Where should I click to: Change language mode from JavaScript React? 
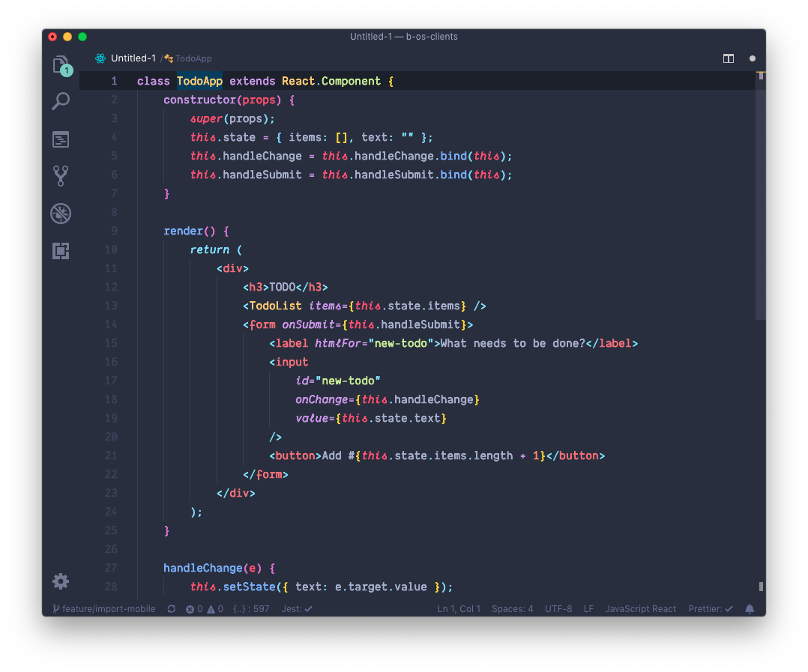[x=640, y=609]
